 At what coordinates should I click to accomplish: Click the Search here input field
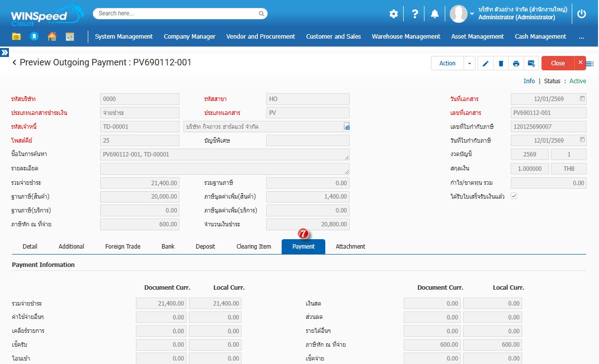tap(180, 13)
